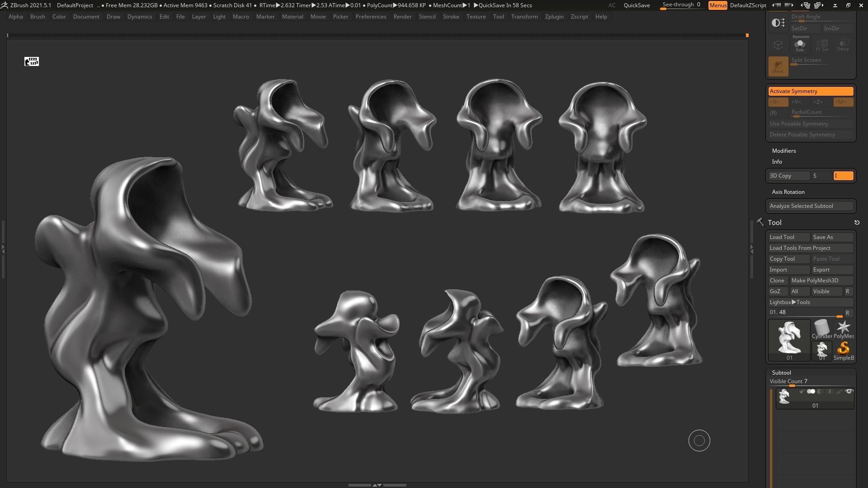Open the Stroke menu
The image size is (868, 488).
450,17
